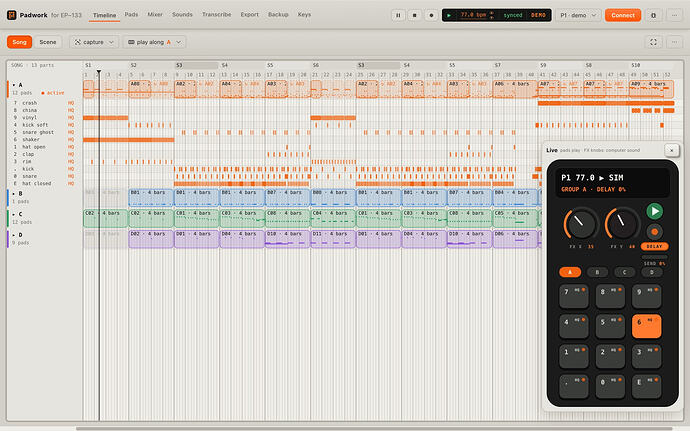Expand group B track

pyautogui.click(x=14, y=193)
